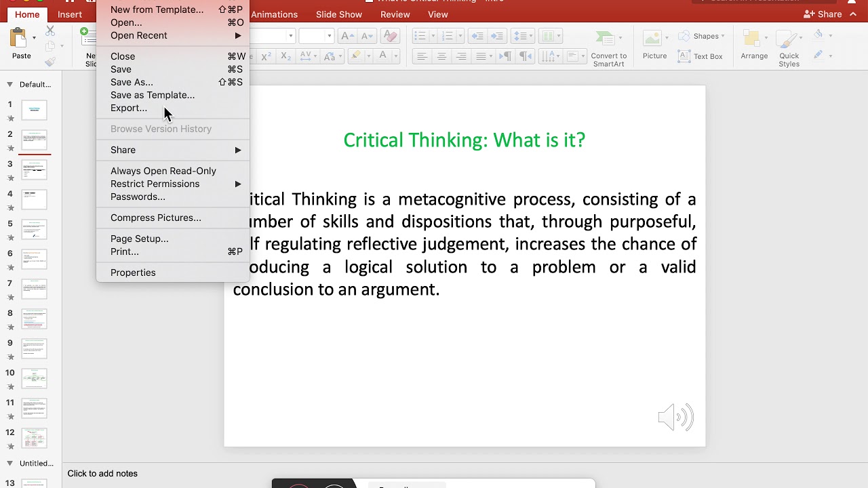Switch to the Slide Show ribbon tab
The width and height of the screenshot is (868, 488).
pos(339,14)
